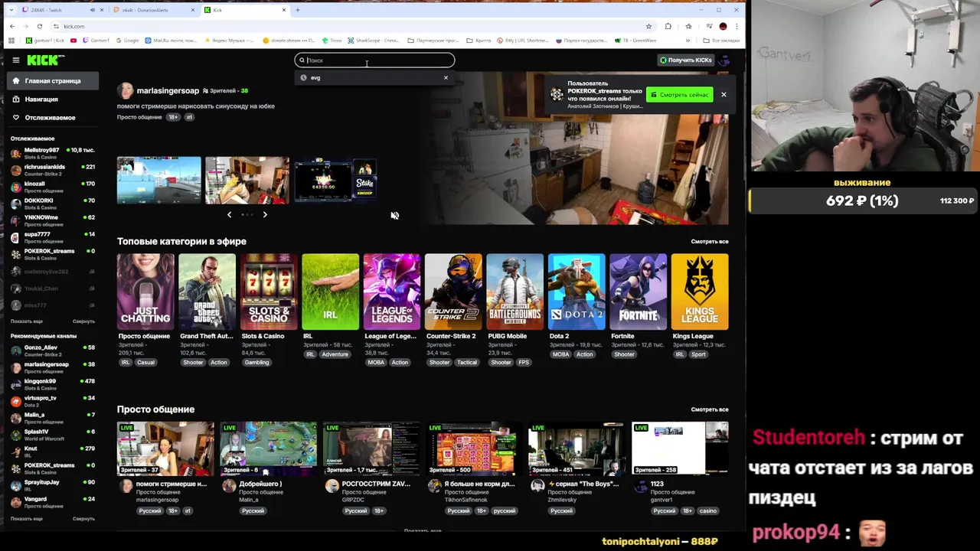Click the Смотреть сейчас notification button
The width and height of the screenshot is (980, 551).
coord(680,94)
